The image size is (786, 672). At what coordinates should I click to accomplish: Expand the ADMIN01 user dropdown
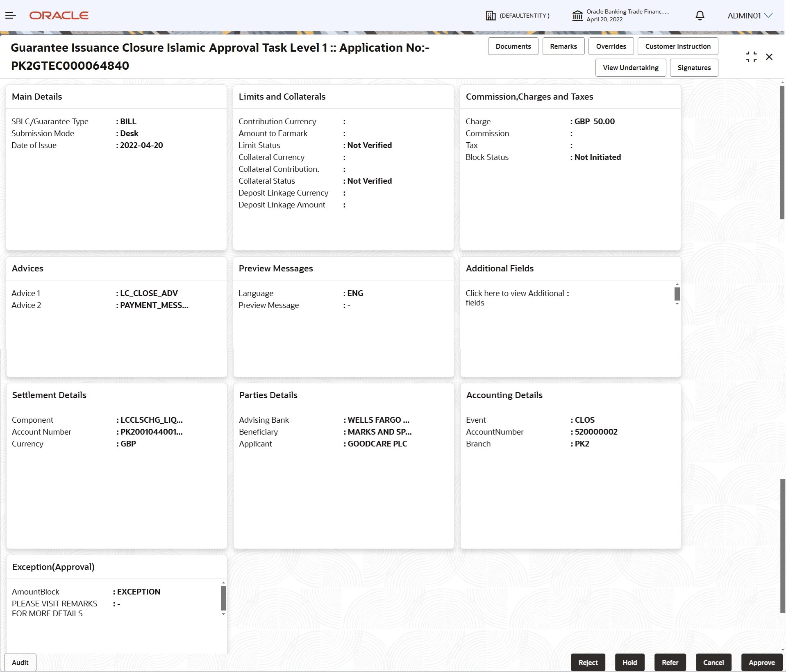pyautogui.click(x=750, y=16)
